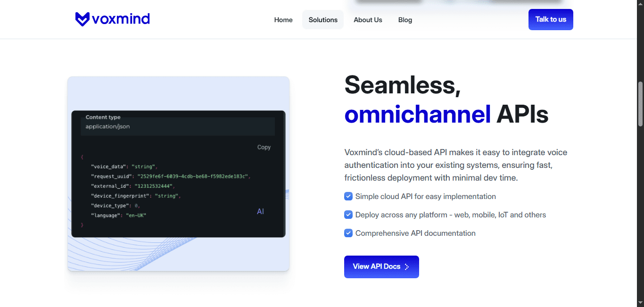The width and height of the screenshot is (644, 307).
Task: Select Solutions in the navigation bar
Action: [x=323, y=20]
